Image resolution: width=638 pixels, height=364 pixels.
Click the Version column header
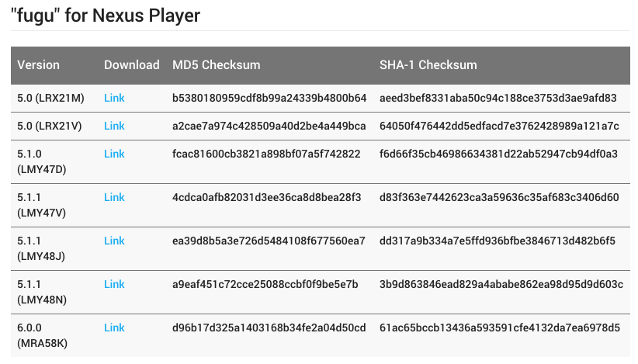[38, 65]
